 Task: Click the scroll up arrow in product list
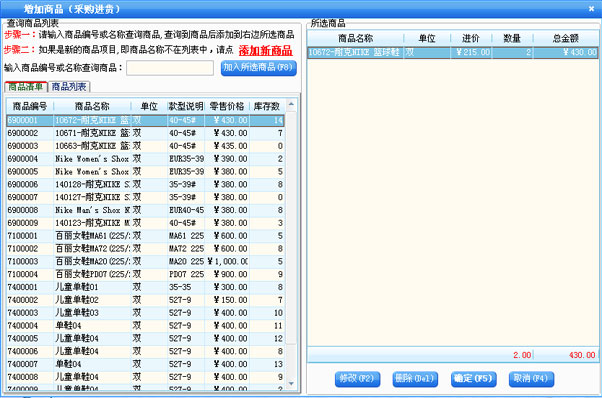291,104
